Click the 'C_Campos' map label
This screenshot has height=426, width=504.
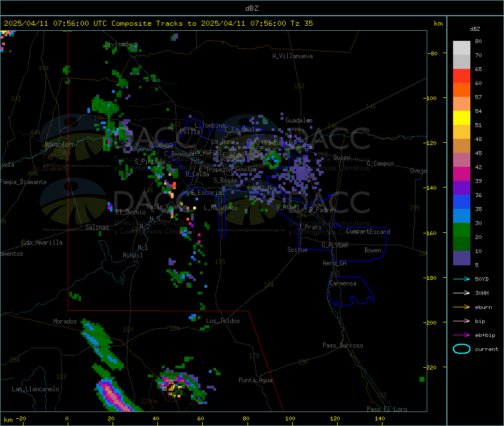380,163
